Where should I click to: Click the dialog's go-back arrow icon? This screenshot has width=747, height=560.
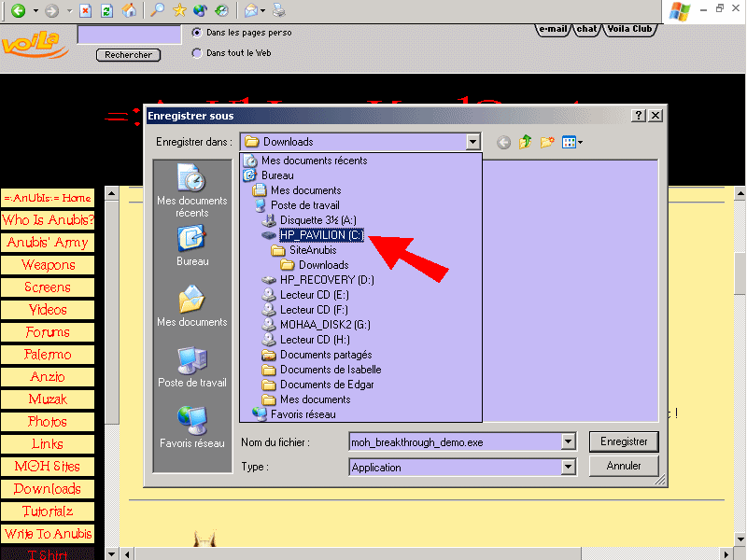click(503, 142)
